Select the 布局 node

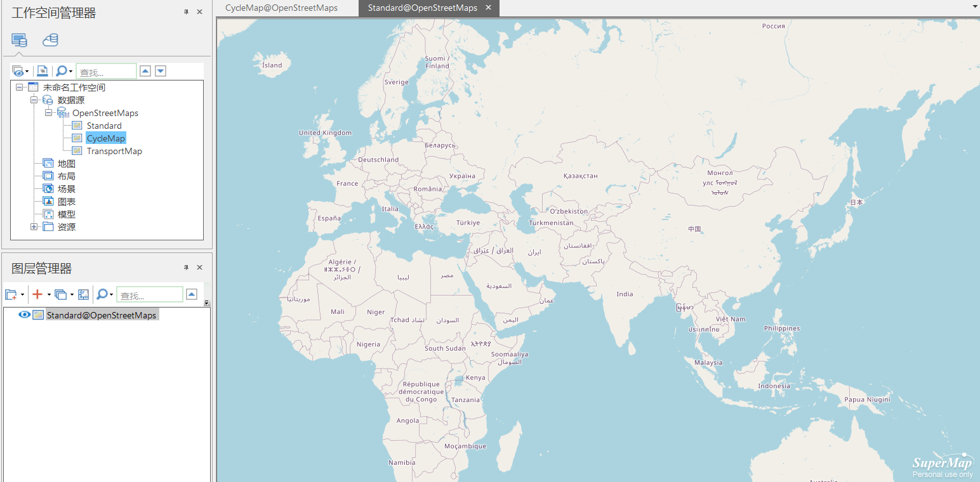[67, 176]
